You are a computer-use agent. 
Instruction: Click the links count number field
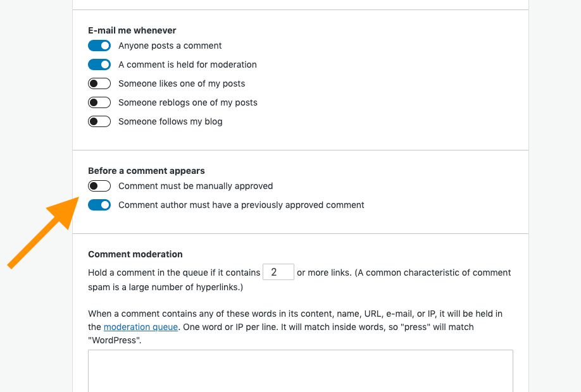[x=278, y=272]
